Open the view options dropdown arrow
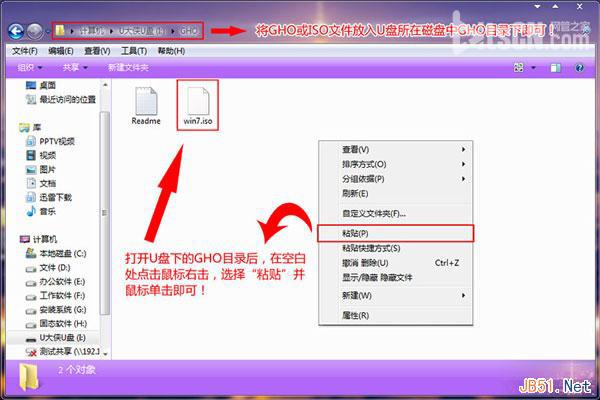Viewport: 600px width, 400px height. click(533, 68)
